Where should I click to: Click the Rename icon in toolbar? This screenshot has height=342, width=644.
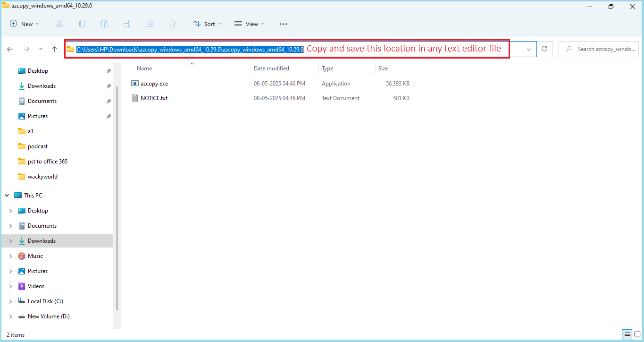tap(127, 24)
